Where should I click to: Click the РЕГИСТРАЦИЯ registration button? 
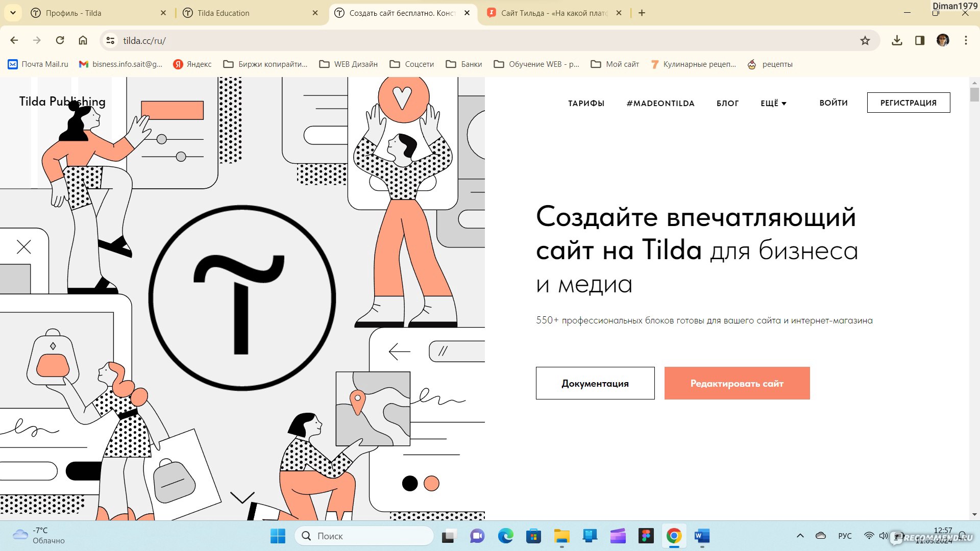908,102
